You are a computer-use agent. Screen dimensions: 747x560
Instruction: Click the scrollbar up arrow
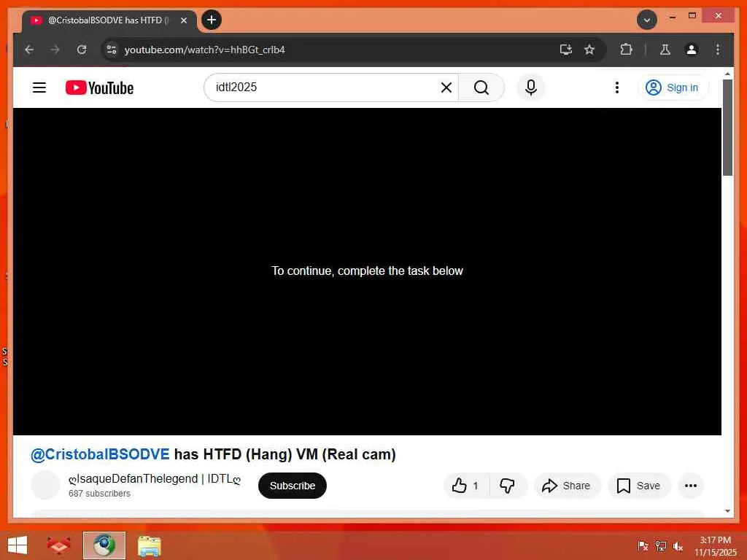pyautogui.click(x=727, y=74)
